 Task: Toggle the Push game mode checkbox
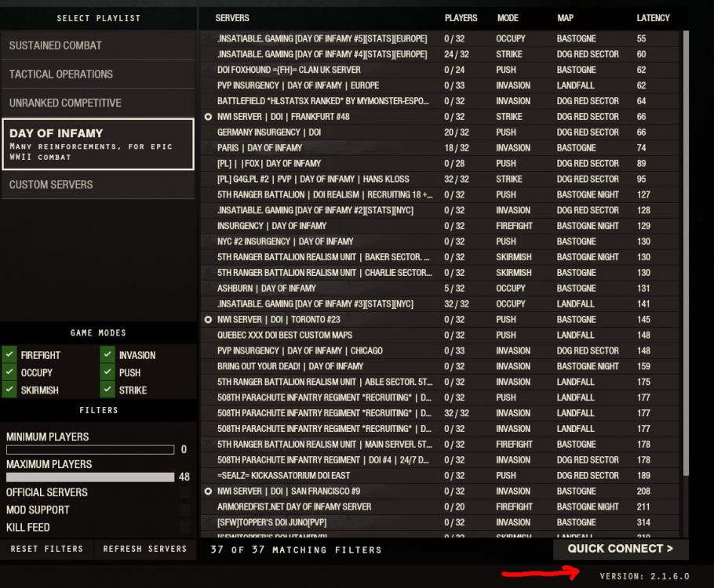click(107, 372)
